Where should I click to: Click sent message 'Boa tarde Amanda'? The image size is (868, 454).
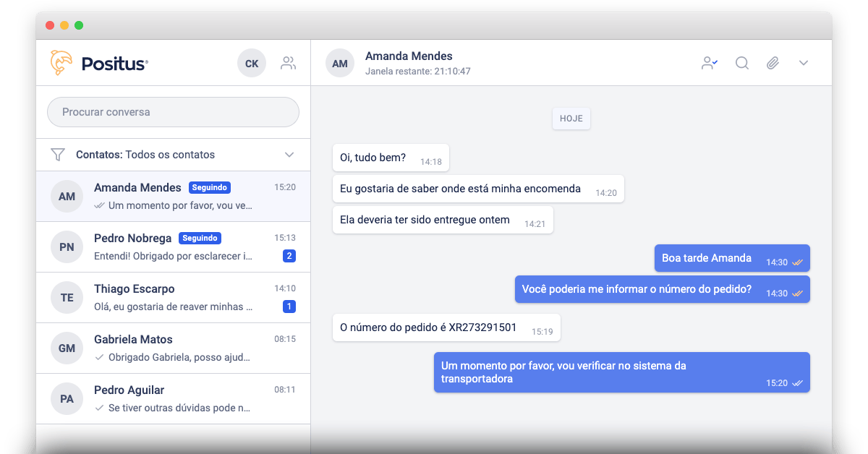click(732, 258)
